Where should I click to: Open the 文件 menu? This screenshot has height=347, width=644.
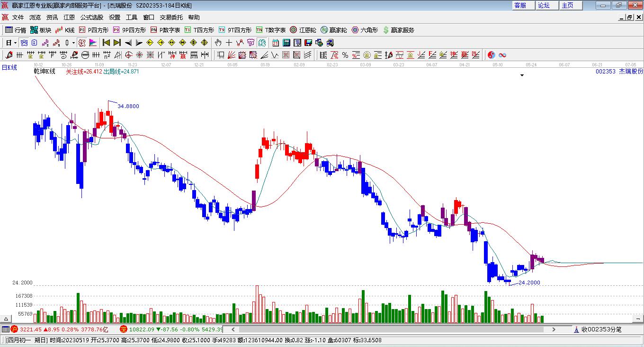click(18, 18)
